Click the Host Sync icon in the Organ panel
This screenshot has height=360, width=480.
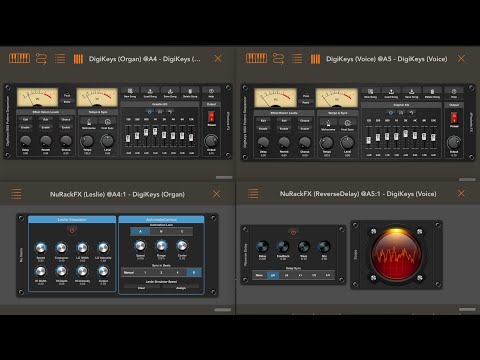(x=107, y=123)
